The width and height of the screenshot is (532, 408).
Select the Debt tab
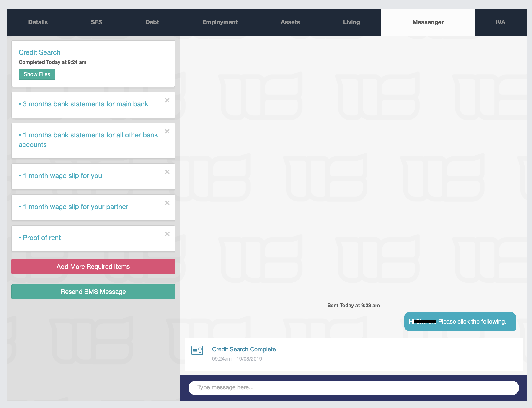pyautogui.click(x=152, y=22)
